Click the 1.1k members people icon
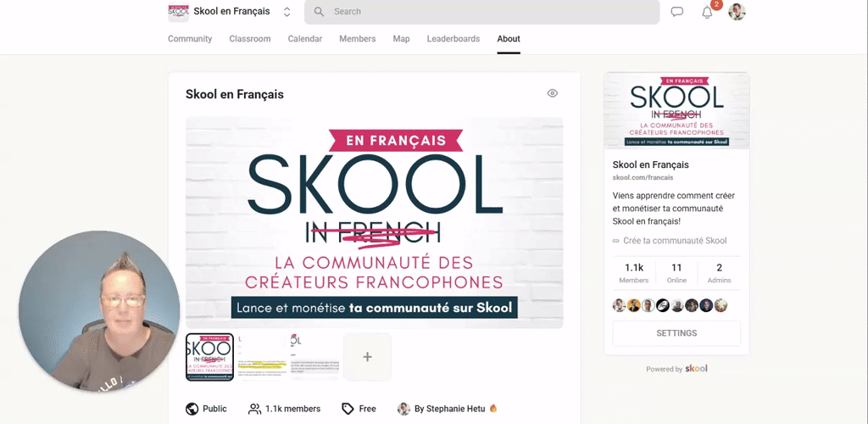 (254, 409)
